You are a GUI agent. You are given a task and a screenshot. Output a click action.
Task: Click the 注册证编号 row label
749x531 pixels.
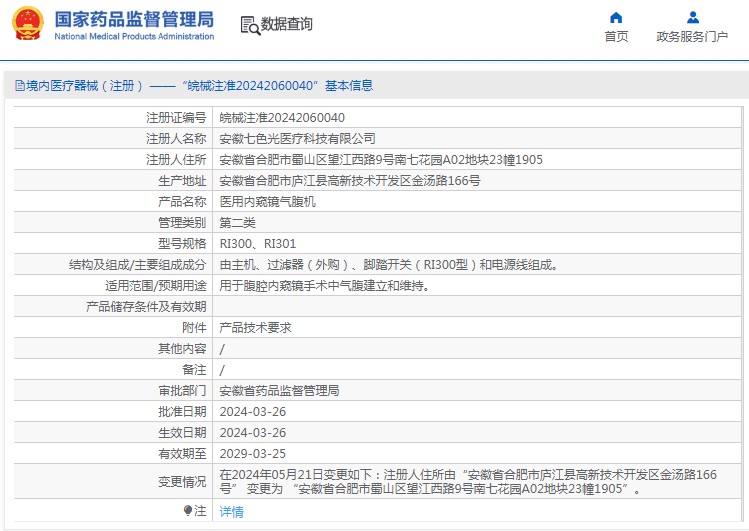tap(176, 117)
